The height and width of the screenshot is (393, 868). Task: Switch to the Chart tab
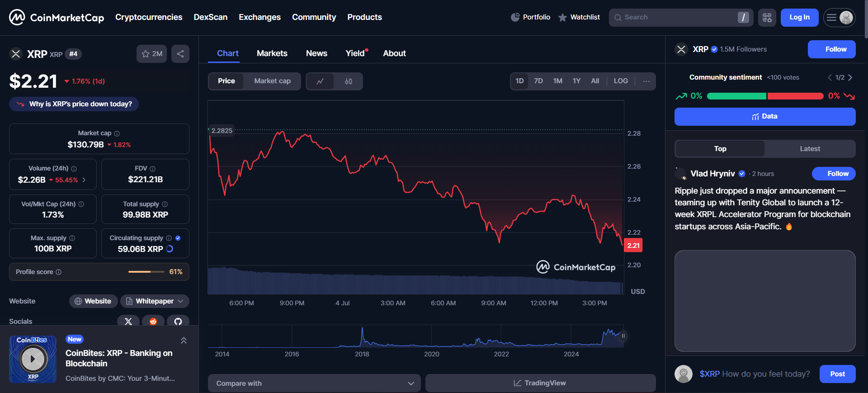pos(227,53)
